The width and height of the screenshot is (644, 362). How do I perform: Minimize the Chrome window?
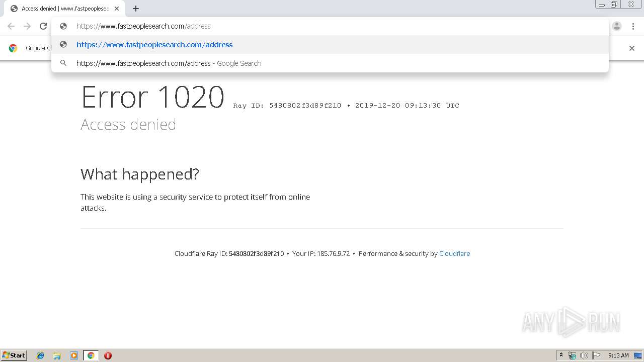602,5
